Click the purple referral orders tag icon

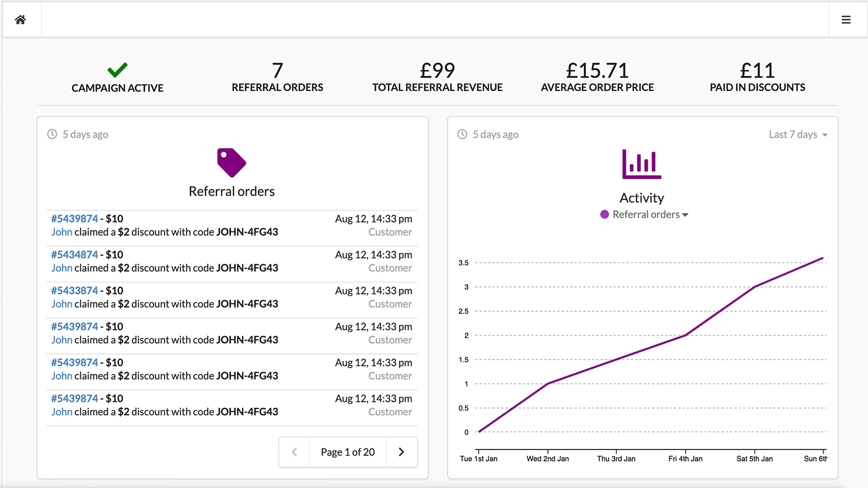point(232,163)
